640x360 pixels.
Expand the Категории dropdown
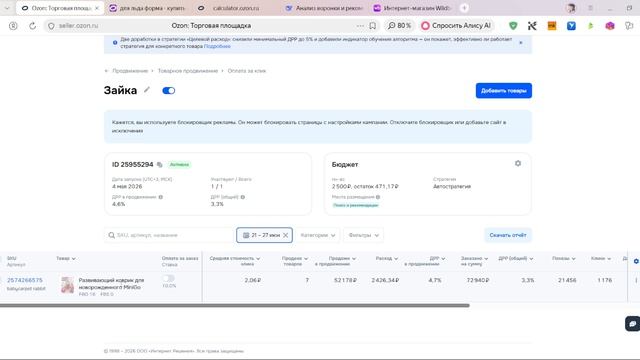[318, 235]
